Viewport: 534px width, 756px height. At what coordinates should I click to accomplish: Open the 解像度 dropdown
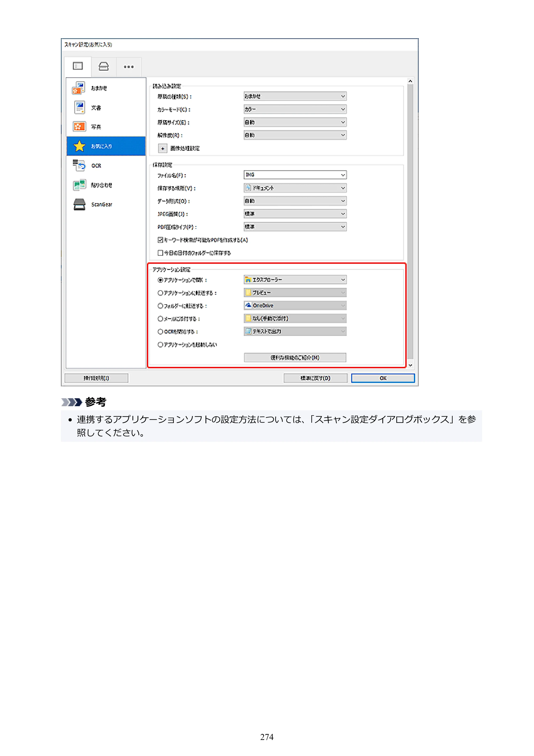click(x=295, y=135)
